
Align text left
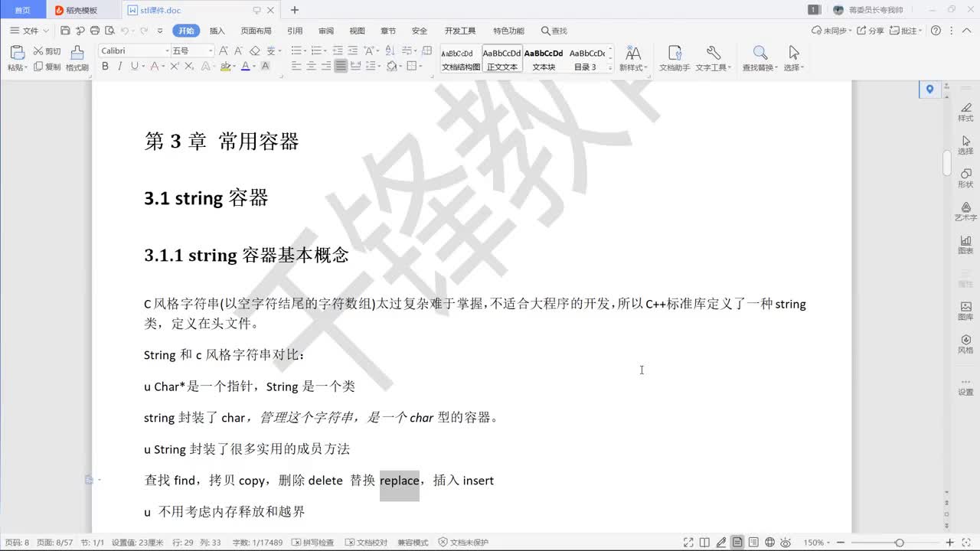coord(297,67)
